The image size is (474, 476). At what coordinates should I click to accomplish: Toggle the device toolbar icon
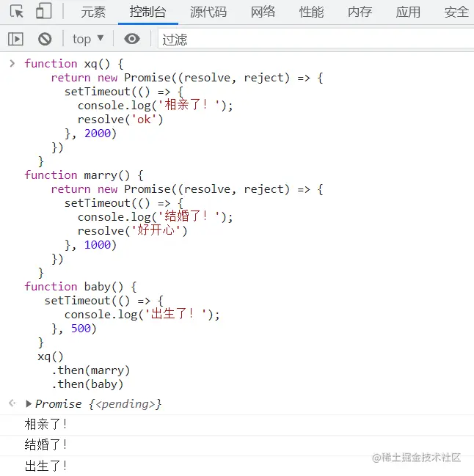pyautogui.click(x=44, y=12)
